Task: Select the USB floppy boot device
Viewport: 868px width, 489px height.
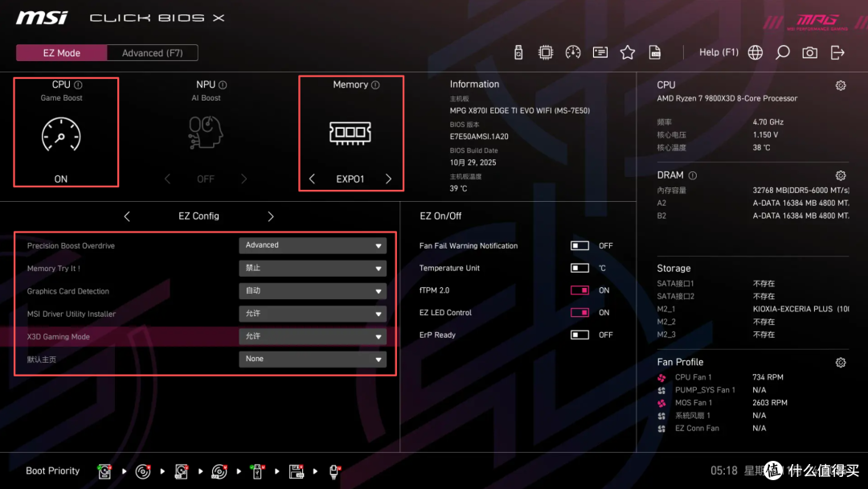Action: [x=296, y=471]
